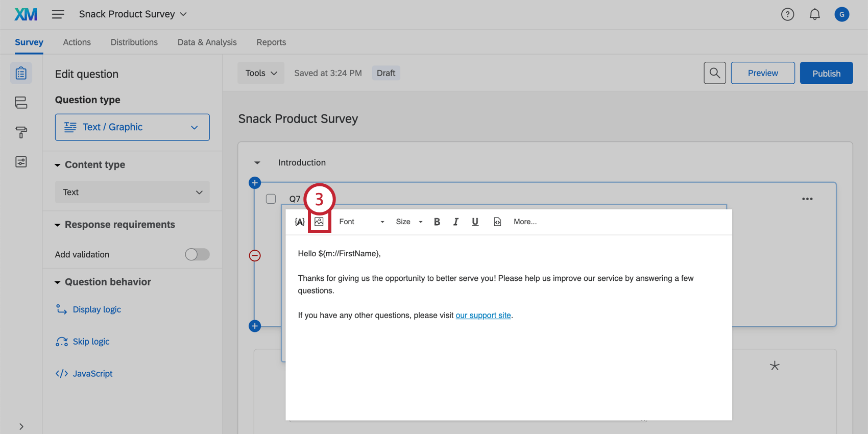Apply bold formatting in the text editor

(x=437, y=222)
